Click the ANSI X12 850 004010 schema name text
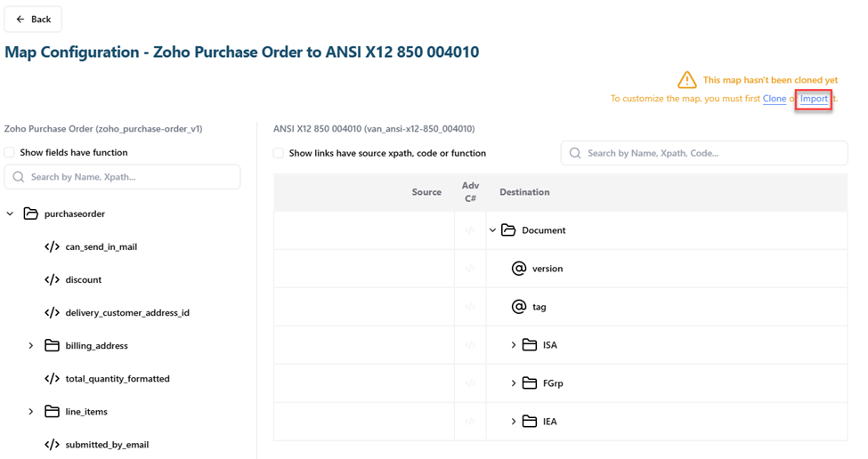Image resolution: width=868 pixels, height=459 pixels. [x=374, y=129]
